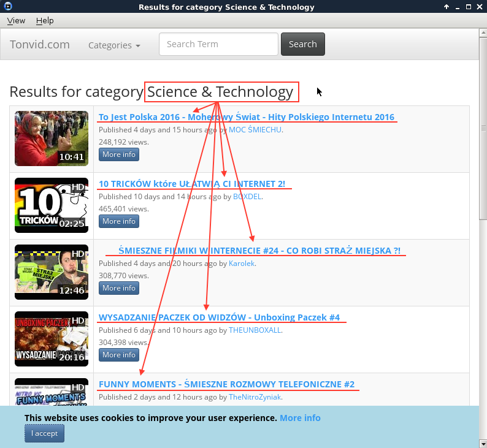Click the Tonvid.com brand link

click(40, 45)
